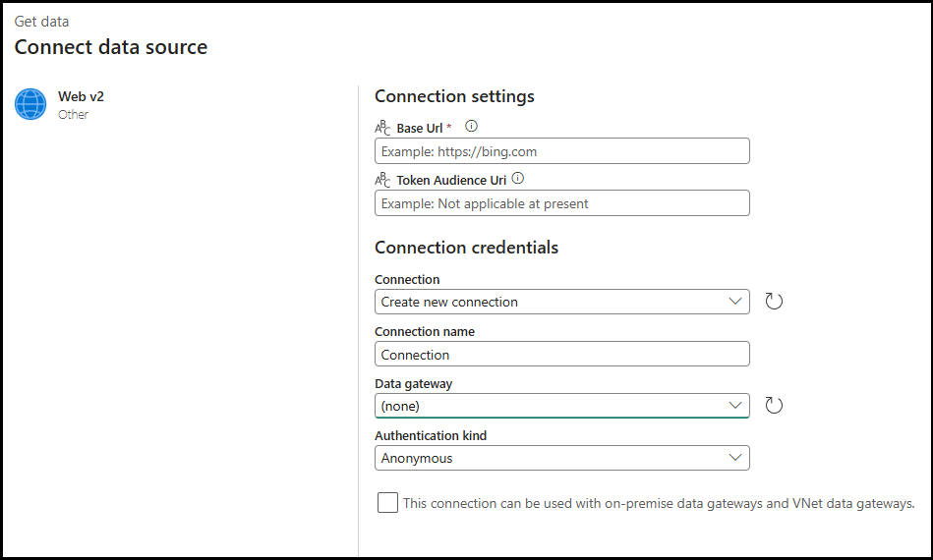
Task: Click the ABC text-type icon beside Base Url
Action: [x=383, y=129]
